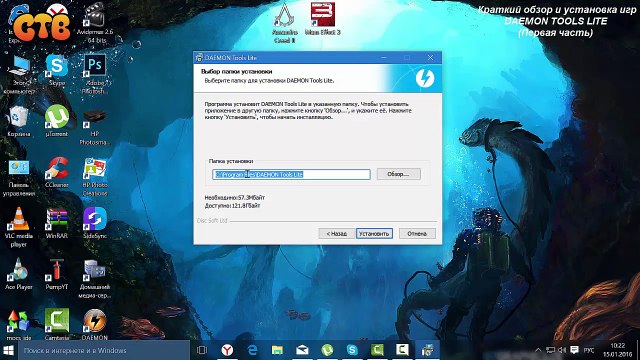
Task: Click the installation folder path field
Action: [x=291, y=174]
